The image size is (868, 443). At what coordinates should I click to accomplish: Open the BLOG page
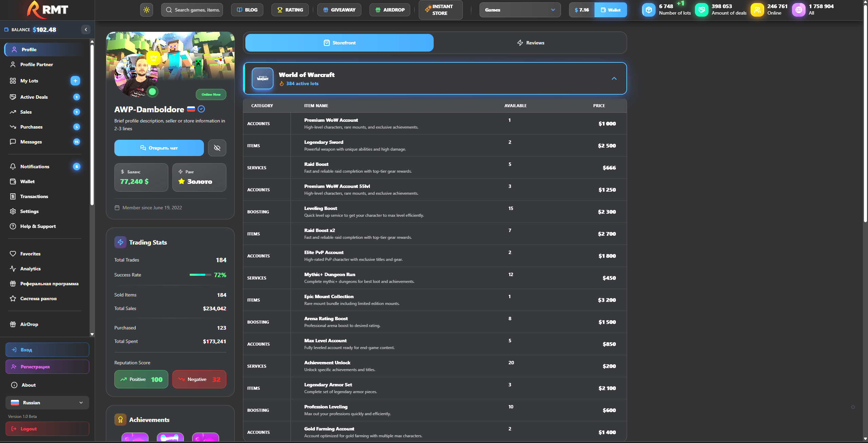247,10
